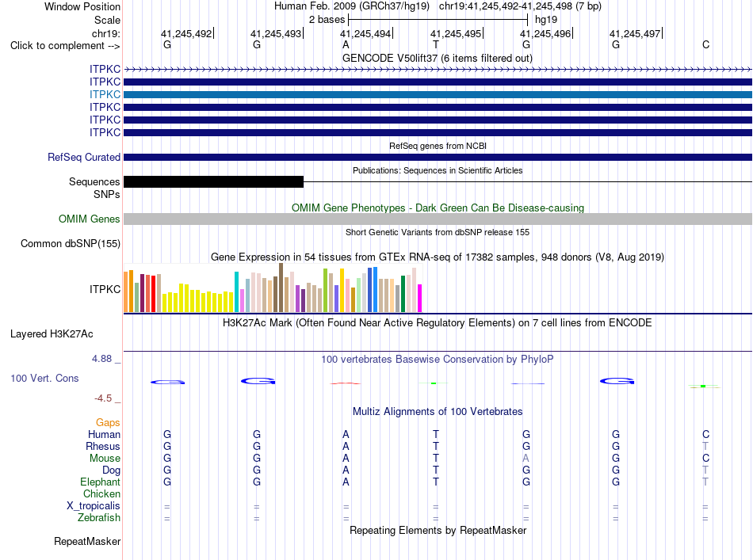Viewport: 753px width, 560px height.
Task: Click the base 'A' in the ruler sequence row
Action: 346,44
